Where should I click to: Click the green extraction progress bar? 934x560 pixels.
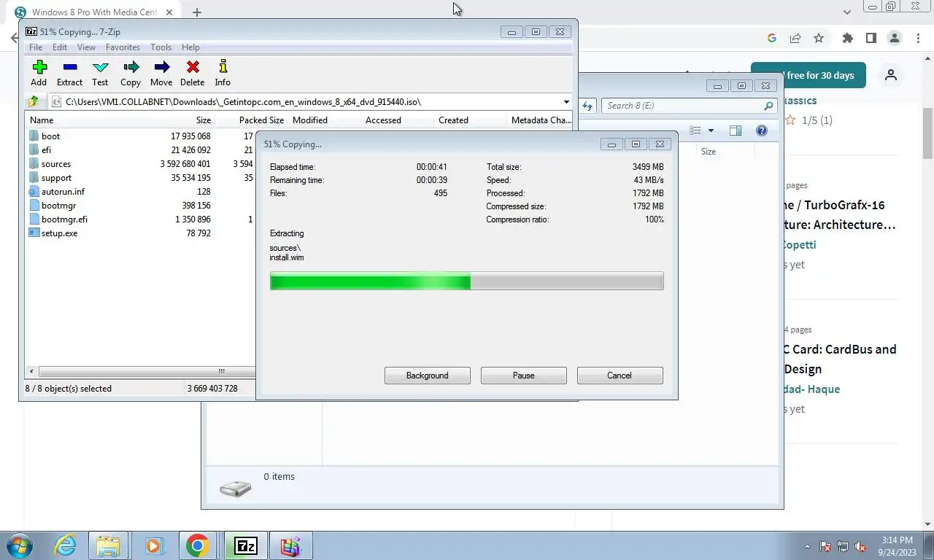point(466,281)
